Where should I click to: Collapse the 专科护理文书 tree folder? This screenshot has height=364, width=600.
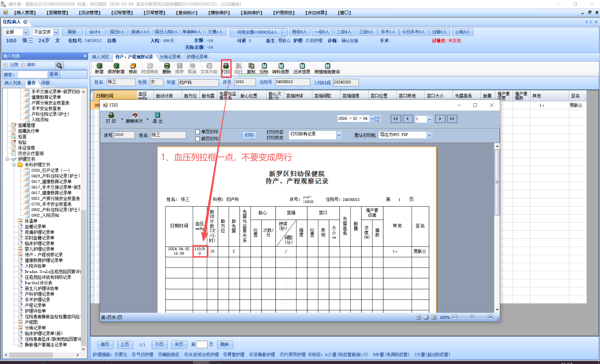(x=14, y=165)
